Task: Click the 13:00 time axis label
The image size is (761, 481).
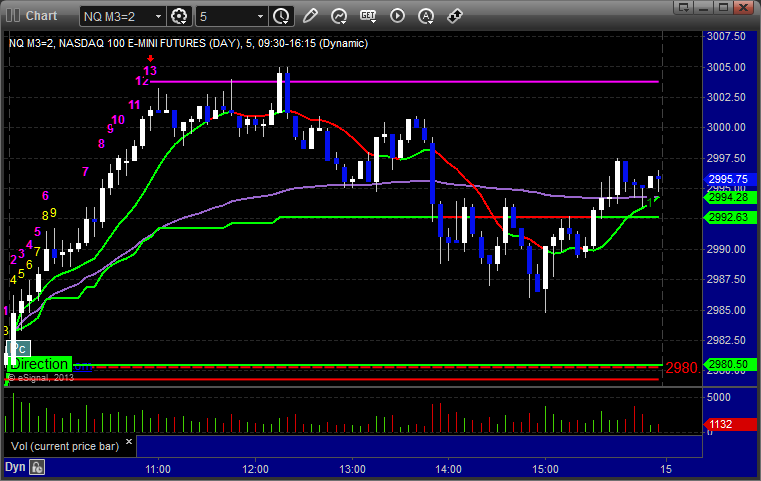Action: (352, 469)
